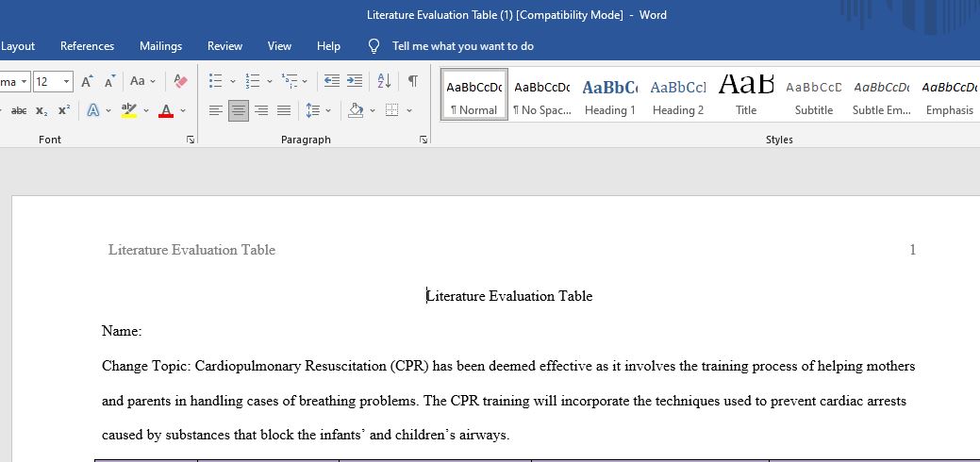
Task: Sort the selected text A to Z
Action: 384,81
